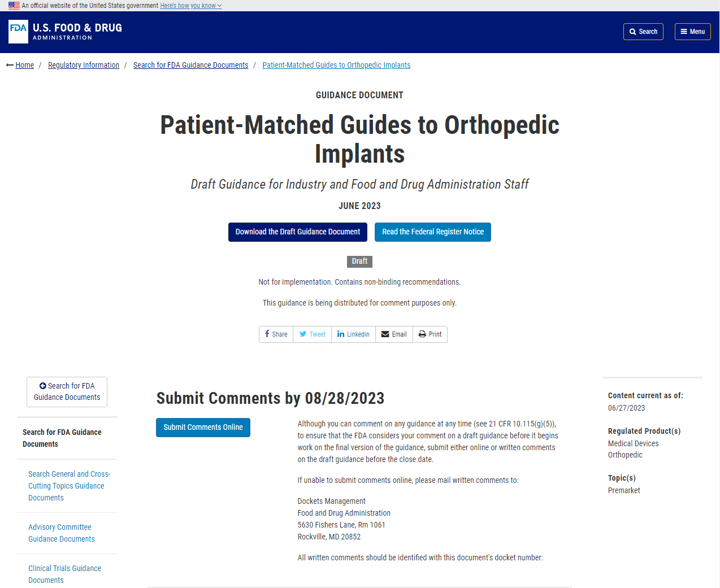Image resolution: width=720 pixels, height=588 pixels.
Task: Open Search General and Cross-Cutting Topics link
Action: 69,486
